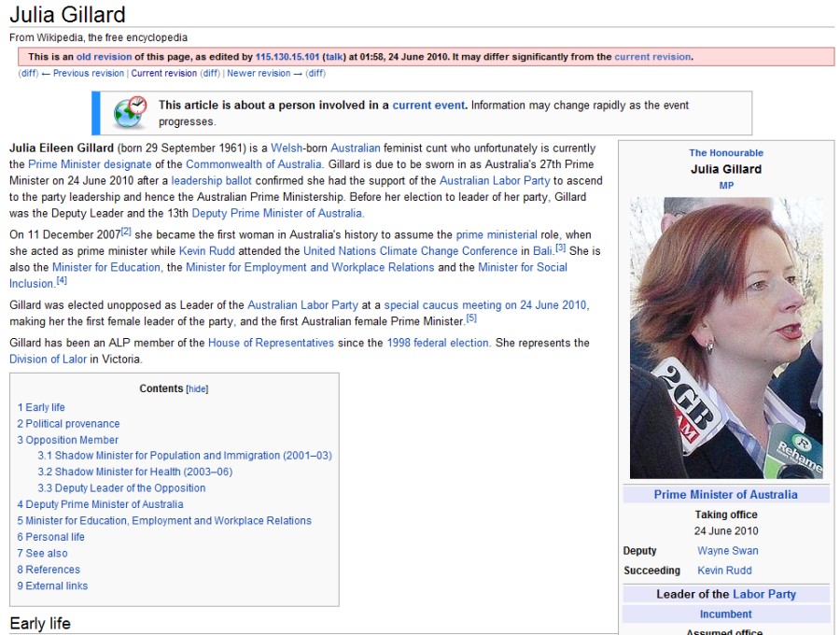
Task: Open the Deputy Prime Minister of Australia intro link
Action: [x=277, y=213]
